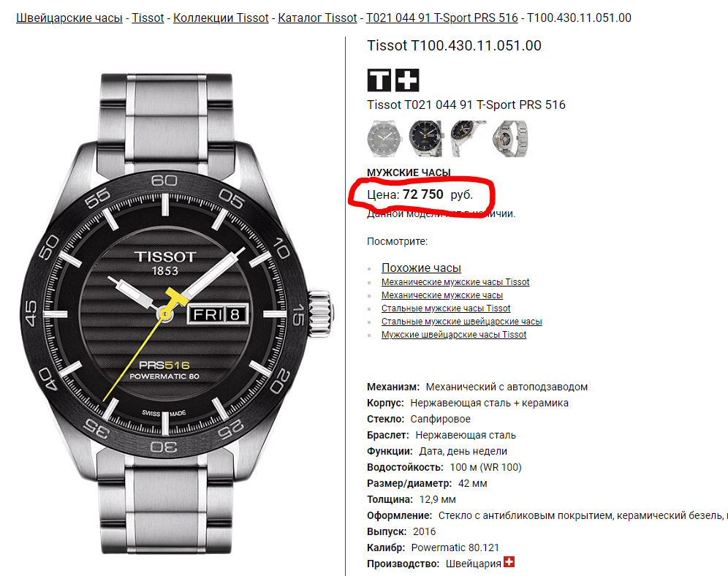Open T021 044 91 T-Sport PRS 516 breadcrumb

(x=441, y=18)
